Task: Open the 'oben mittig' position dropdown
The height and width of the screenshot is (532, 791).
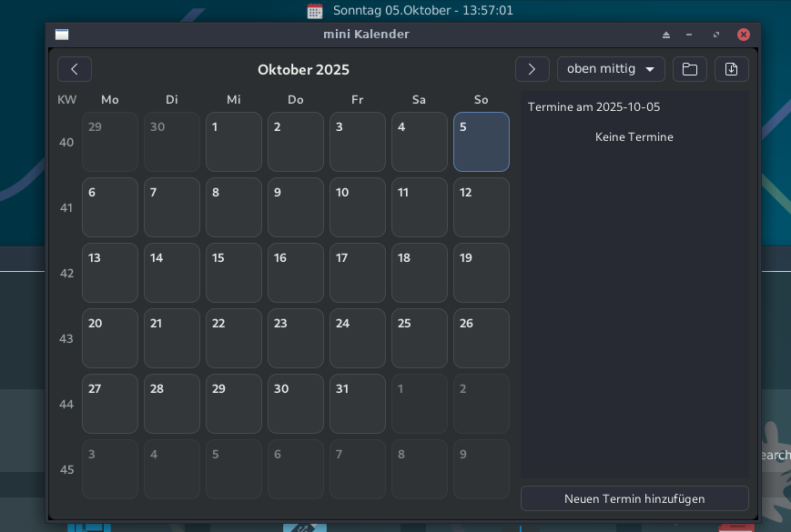Action: pyautogui.click(x=611, y=69)
